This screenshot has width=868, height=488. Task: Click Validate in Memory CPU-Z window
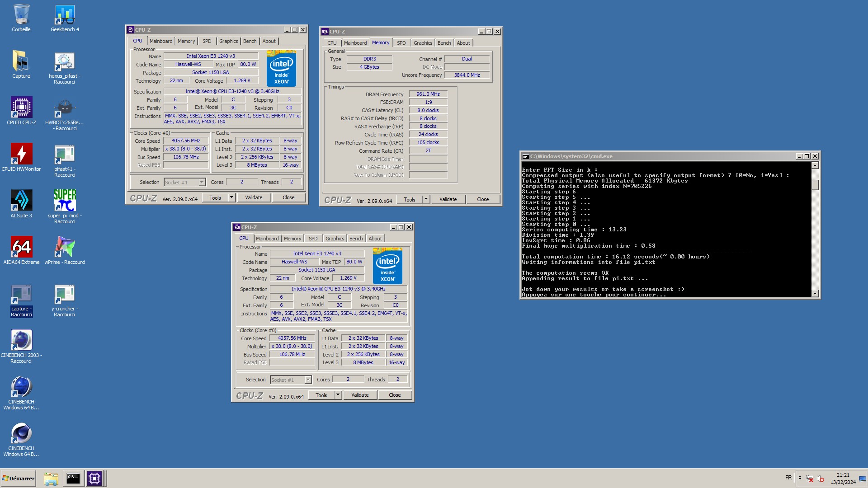pos(448,199)
